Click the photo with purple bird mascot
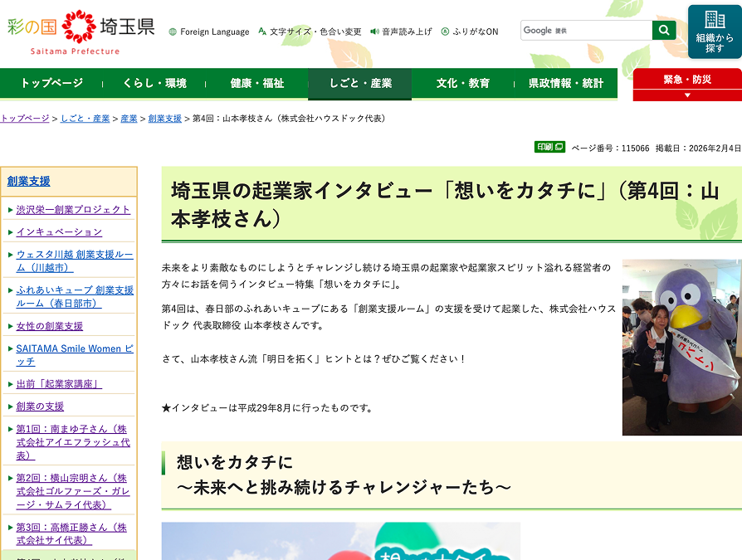The image size is (742, 560). 682,347
